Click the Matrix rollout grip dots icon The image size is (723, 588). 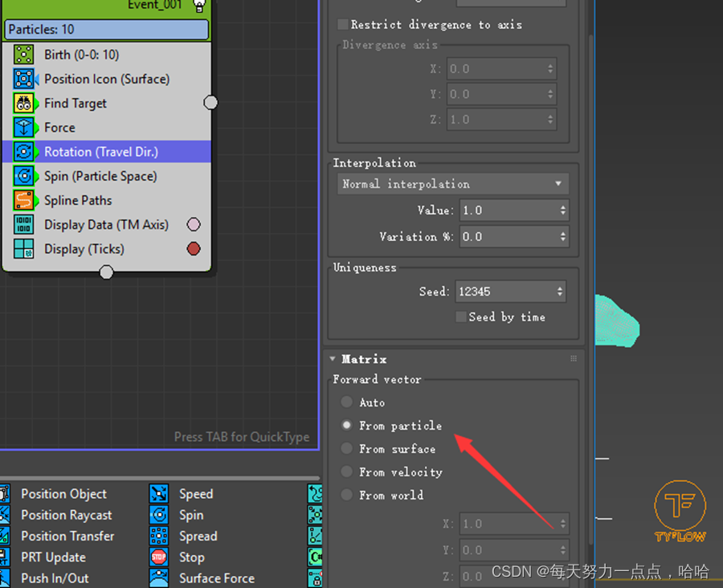[574, 359]
